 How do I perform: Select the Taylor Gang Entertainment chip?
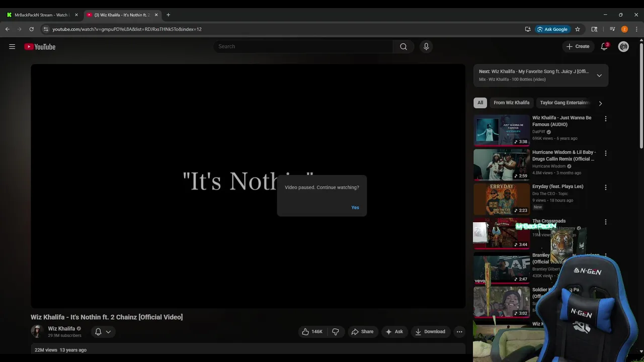click(x=564, y=103)
